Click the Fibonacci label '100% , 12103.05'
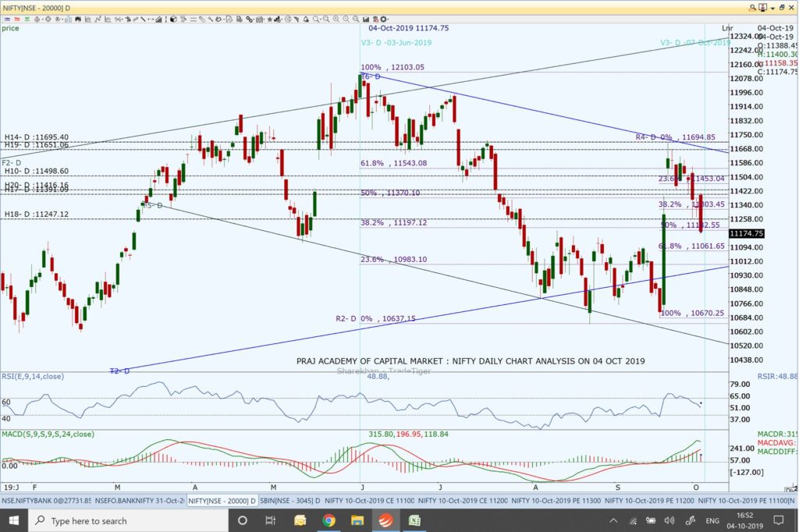This screenshot has width=799, height=532. (392, 67)
